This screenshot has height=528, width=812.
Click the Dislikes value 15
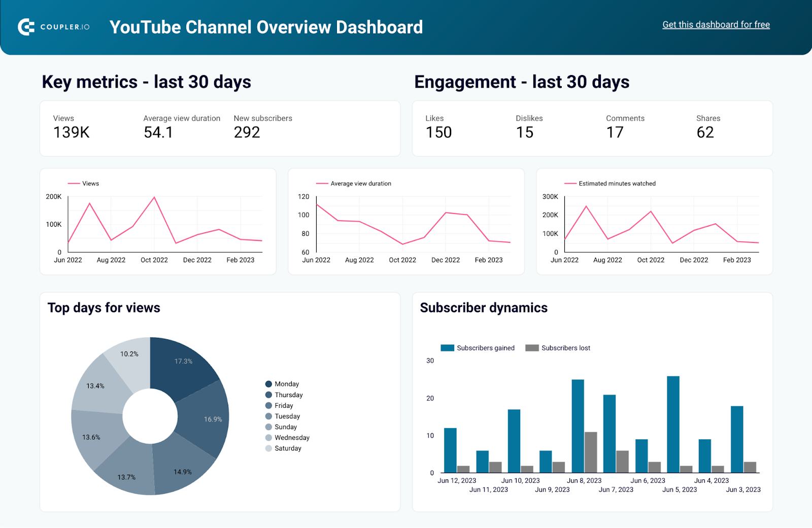click(x=525, y=132)
